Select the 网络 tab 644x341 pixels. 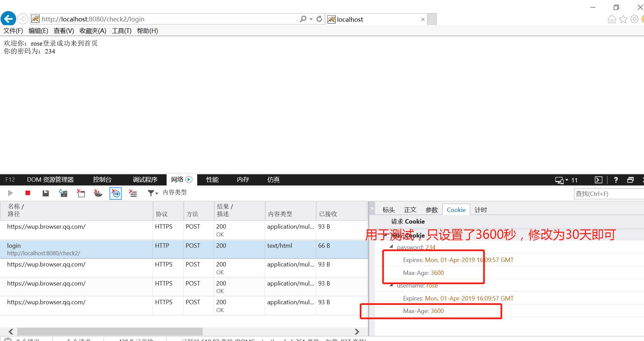coord(182,180)
